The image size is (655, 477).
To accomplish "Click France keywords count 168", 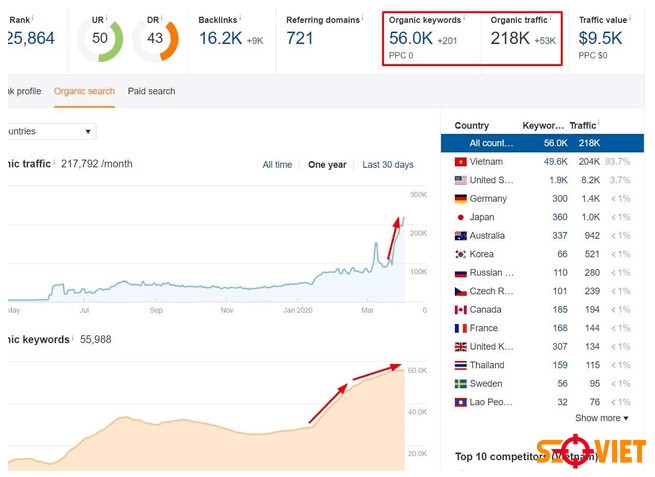I will [560, 328].
